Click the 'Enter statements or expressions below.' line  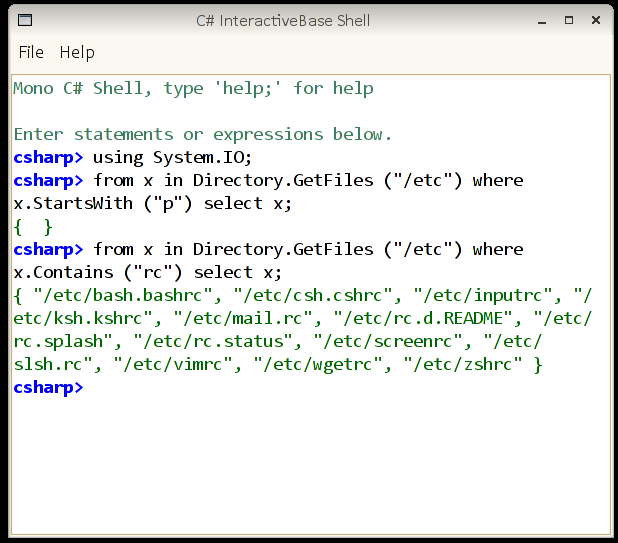[203, 134]
